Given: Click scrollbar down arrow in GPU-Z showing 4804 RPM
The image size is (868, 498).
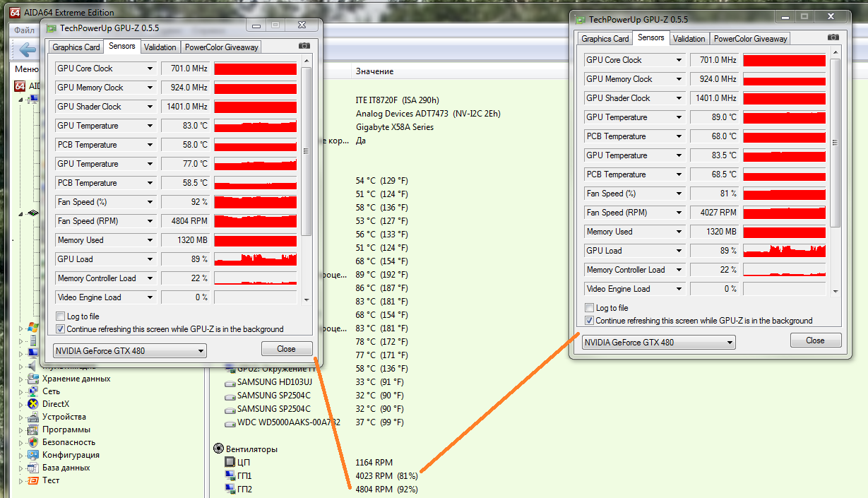Looking at the screenshot, I should pos(306,300).
